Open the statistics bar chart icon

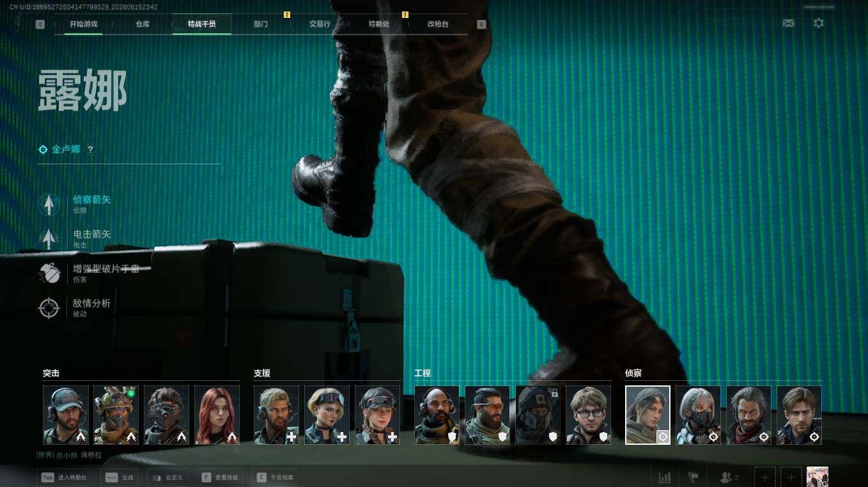[x=665, y=477]
